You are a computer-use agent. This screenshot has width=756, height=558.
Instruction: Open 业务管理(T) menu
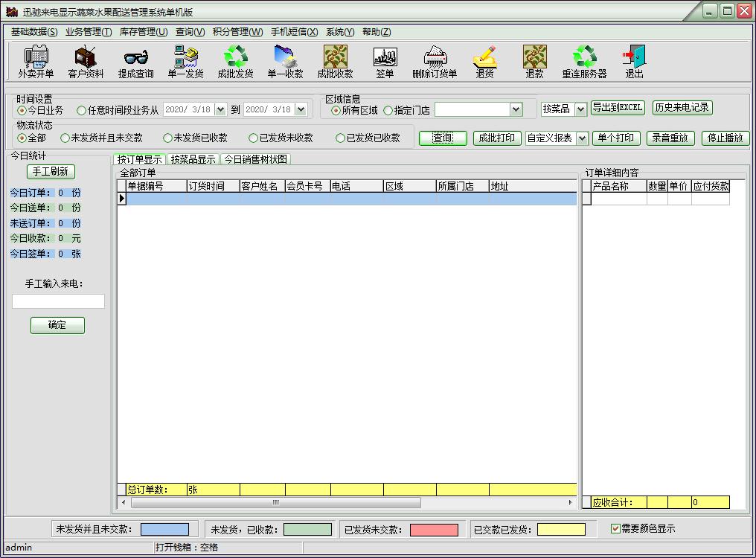click(89, 32)
